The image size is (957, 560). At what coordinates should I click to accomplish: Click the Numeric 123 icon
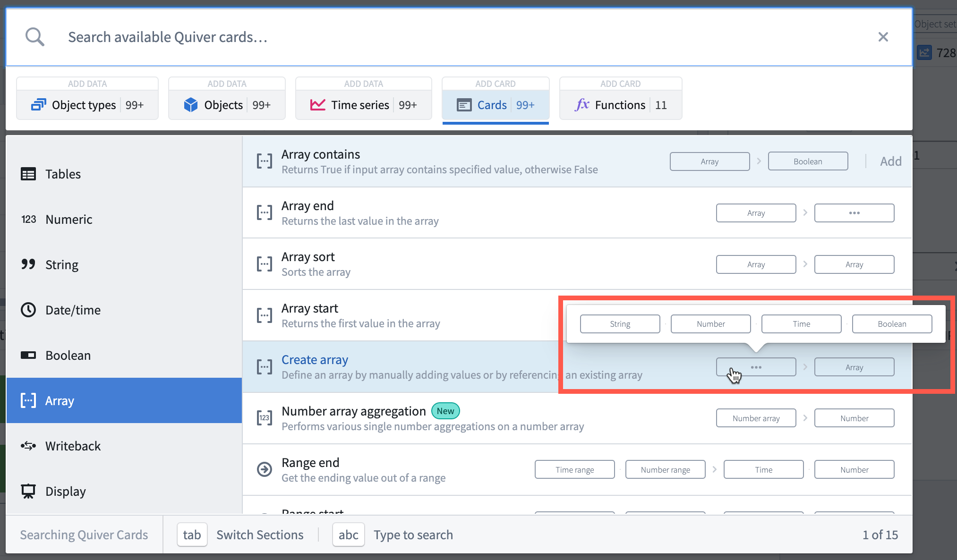pyautogui.click(x=28, y=219)
